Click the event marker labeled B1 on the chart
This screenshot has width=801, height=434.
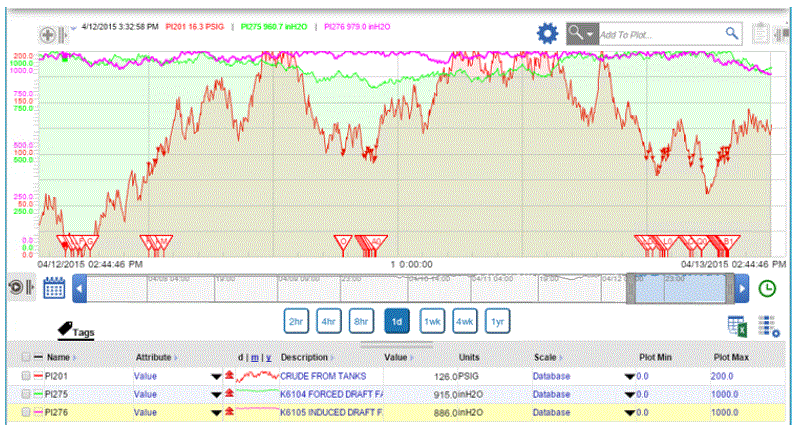coord(727,242)
